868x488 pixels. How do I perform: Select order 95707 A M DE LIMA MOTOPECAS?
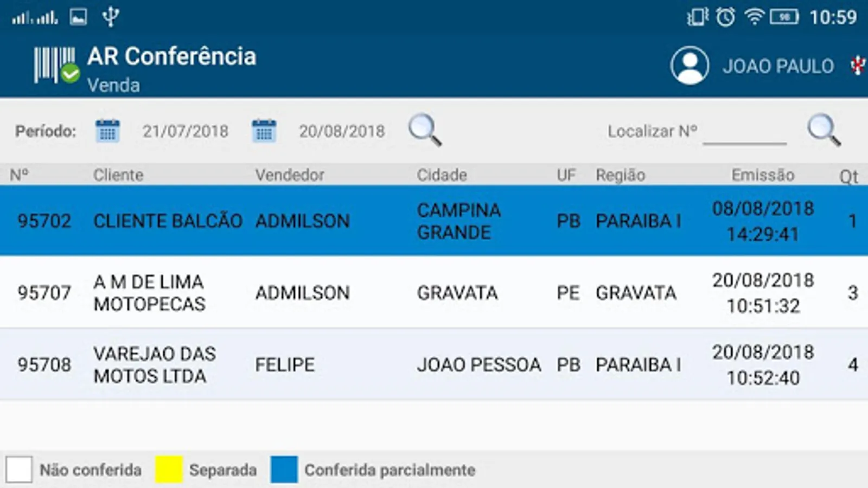[434, 292]
